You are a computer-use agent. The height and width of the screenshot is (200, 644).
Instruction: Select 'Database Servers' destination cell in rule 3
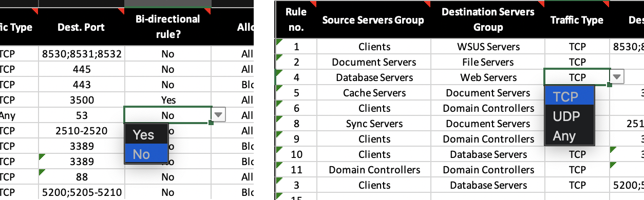point(487,185)
